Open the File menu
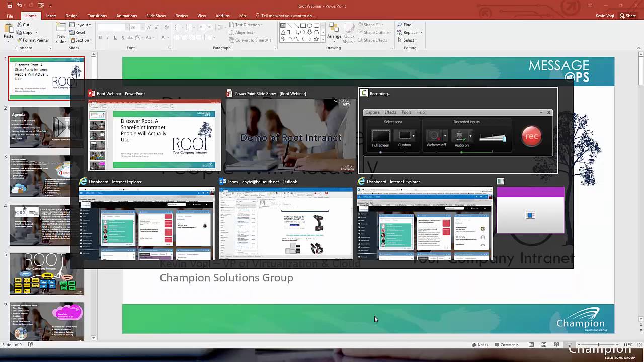The image size is (644, 362). [10, 16]
